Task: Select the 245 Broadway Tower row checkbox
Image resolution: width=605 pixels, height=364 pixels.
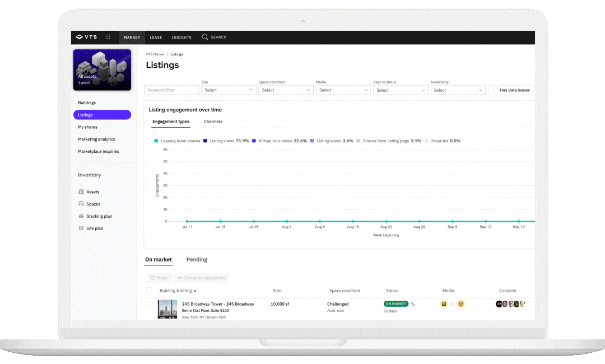Action: coord(147,304)
